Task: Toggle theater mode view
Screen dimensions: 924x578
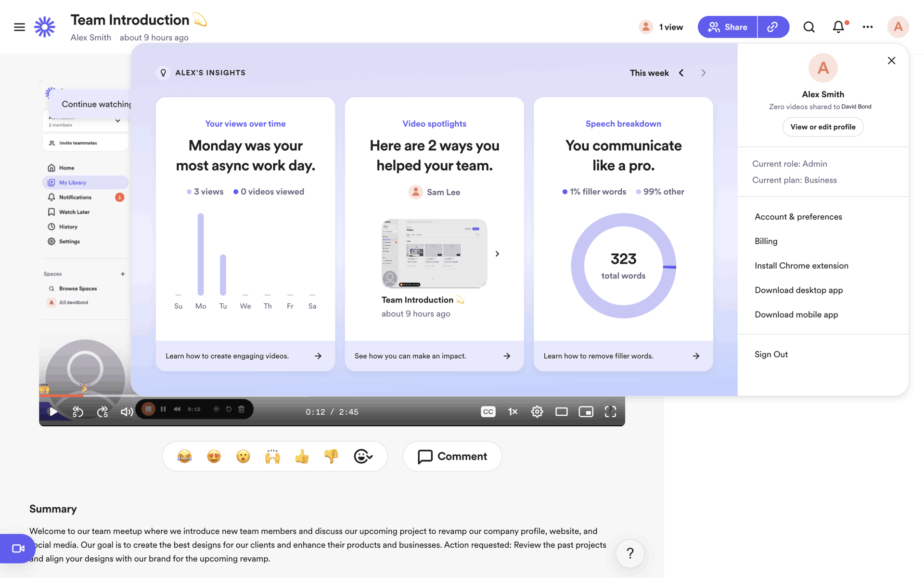Action: point(562,412)
